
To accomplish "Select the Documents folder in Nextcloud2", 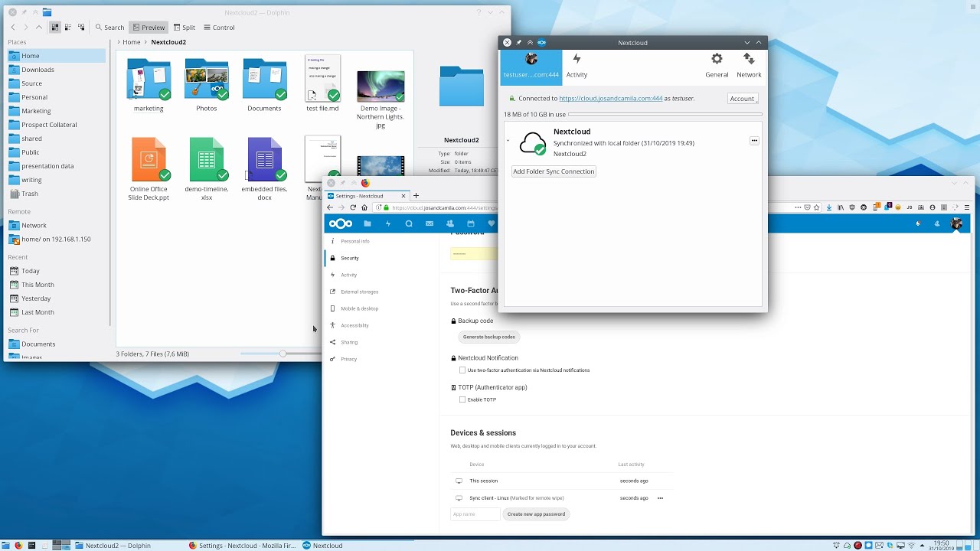I will (265, 79).
